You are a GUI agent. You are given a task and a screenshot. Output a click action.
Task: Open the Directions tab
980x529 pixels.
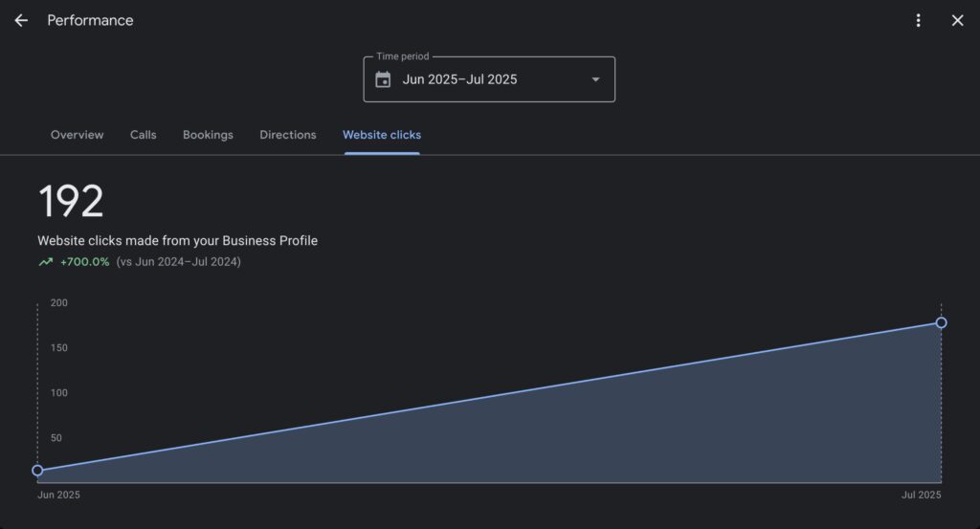click(x=288, y=135)
